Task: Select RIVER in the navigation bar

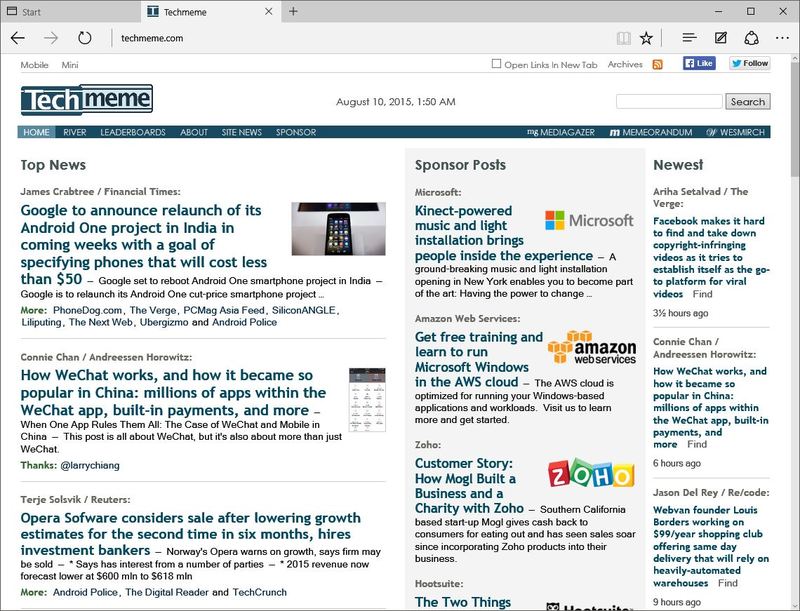Action: click(x=75, y=132)
